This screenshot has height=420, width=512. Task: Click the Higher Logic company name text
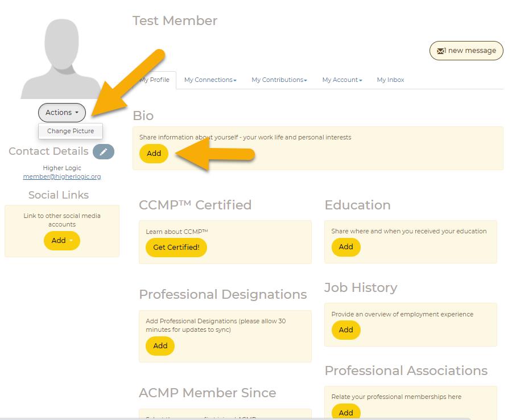(x=61, y=168)
